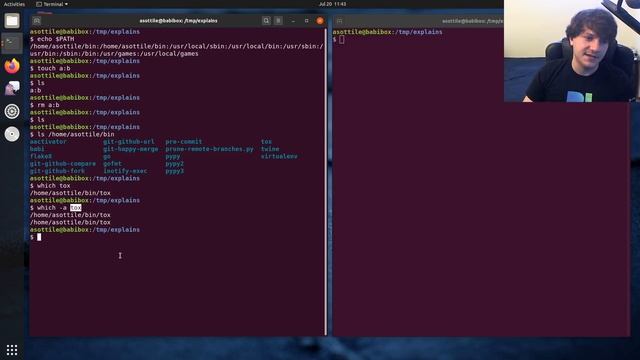This screenshot has width=640, height=360.
Task: Open the gear-shaped dock icon
Action: coord(12,111)
